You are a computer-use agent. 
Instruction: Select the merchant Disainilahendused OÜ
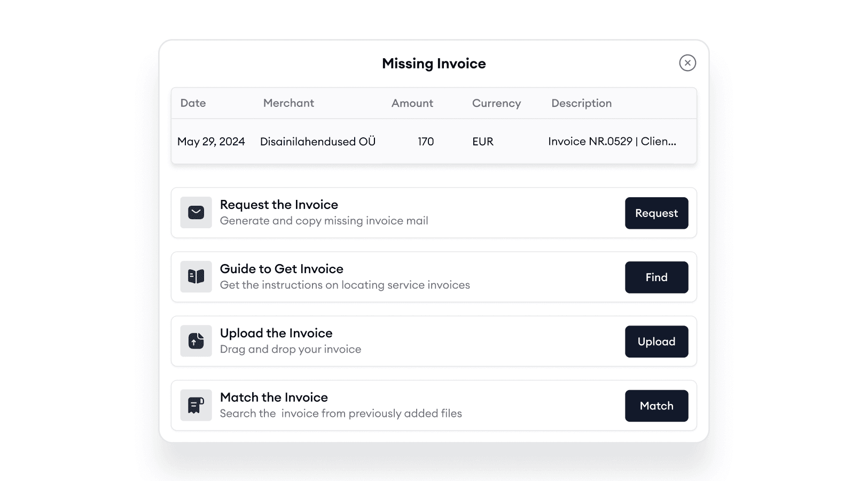(x=317, y=142)
